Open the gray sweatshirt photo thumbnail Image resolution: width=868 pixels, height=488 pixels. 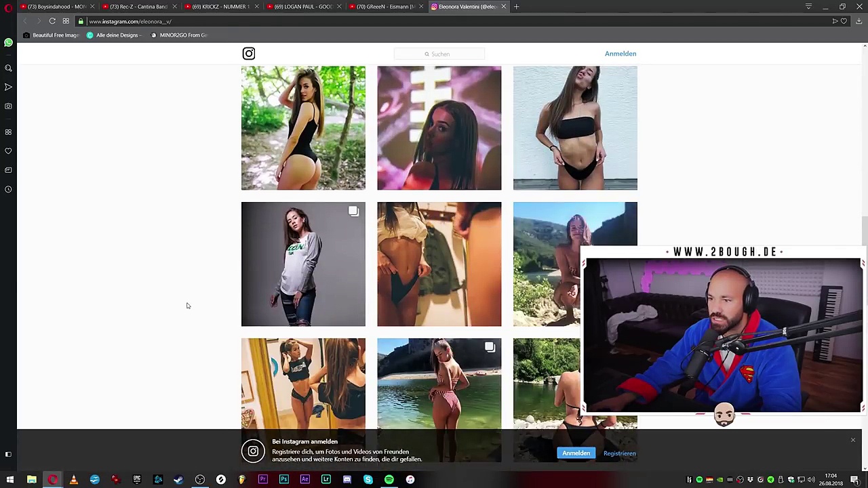click(x=303, y=264)
